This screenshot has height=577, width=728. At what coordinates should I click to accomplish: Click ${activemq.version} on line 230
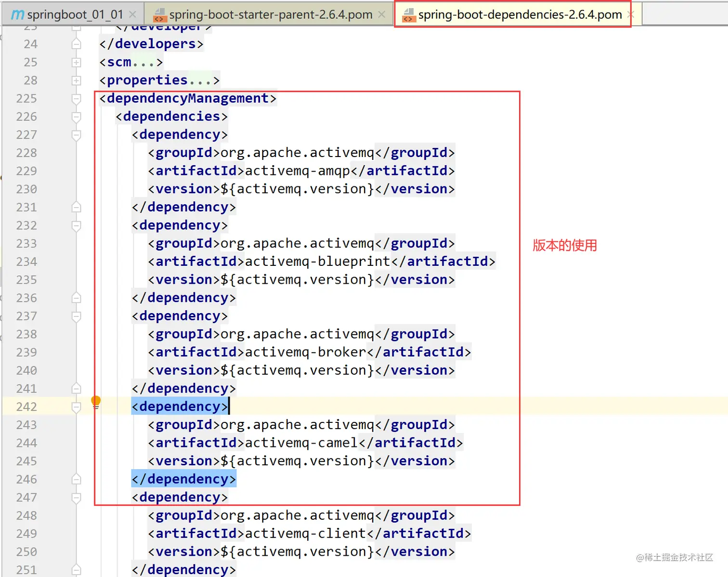coord(298,189)
